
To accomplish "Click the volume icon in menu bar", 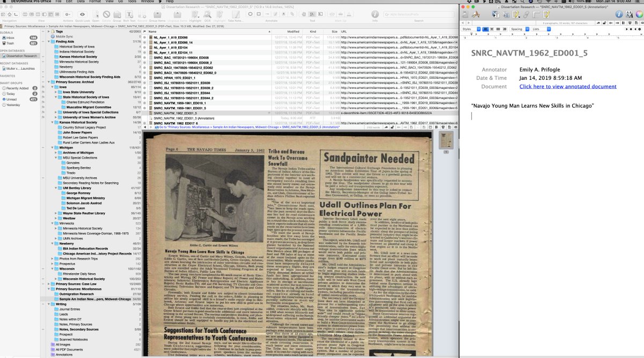I will tap(570, 2).
